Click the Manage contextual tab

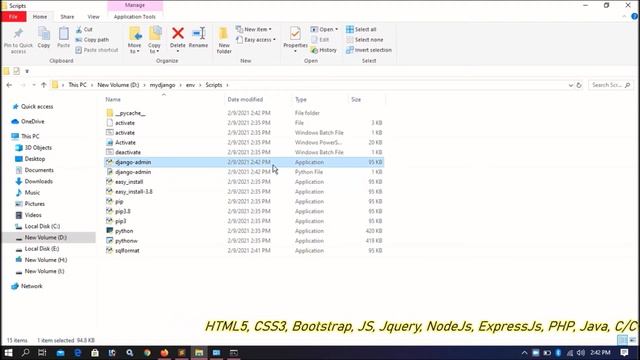tap(135, 5)
